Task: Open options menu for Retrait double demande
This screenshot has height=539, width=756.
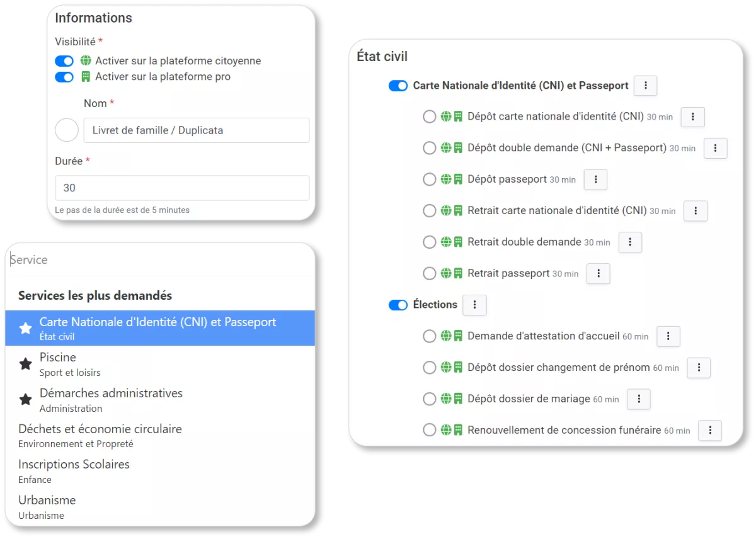Action: (630, 242)
